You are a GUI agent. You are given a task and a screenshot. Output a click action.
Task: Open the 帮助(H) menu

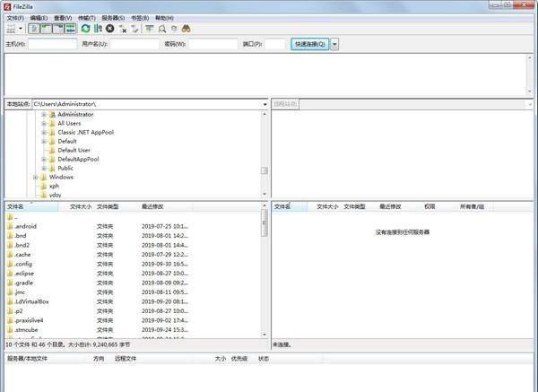click(x=164, y=18)
